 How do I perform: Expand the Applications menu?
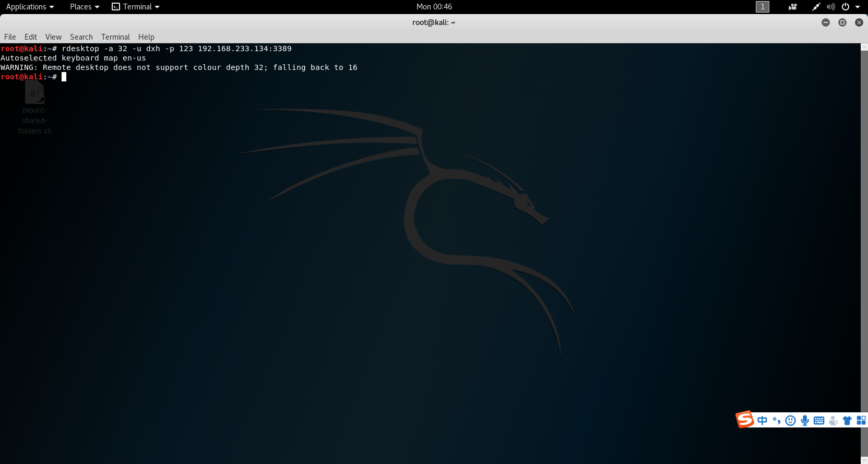coord(30,7)
